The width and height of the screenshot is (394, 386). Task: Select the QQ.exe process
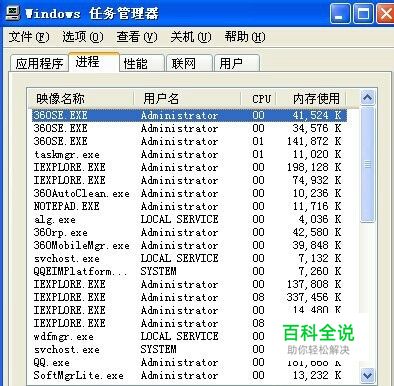pos(189,362)
